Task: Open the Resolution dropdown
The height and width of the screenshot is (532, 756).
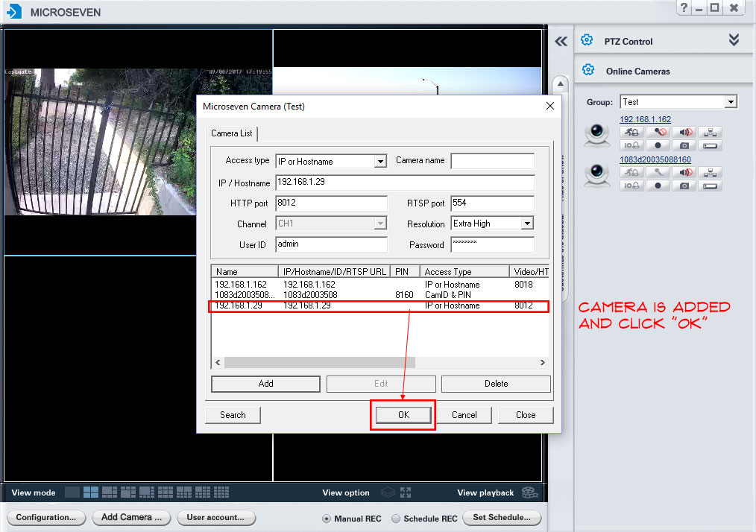Action: (x=527, y=223)
